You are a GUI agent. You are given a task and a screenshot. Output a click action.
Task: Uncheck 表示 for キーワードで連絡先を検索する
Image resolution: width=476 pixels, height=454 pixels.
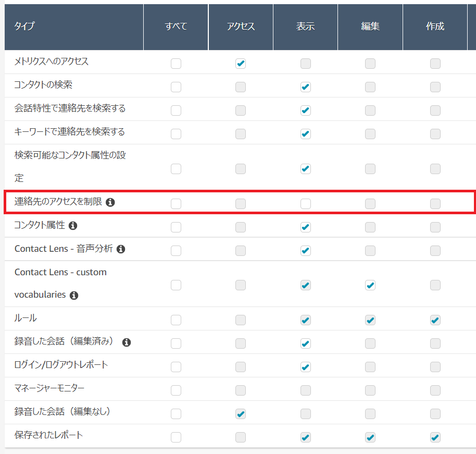pyautogui.click(x=305, y=134)
